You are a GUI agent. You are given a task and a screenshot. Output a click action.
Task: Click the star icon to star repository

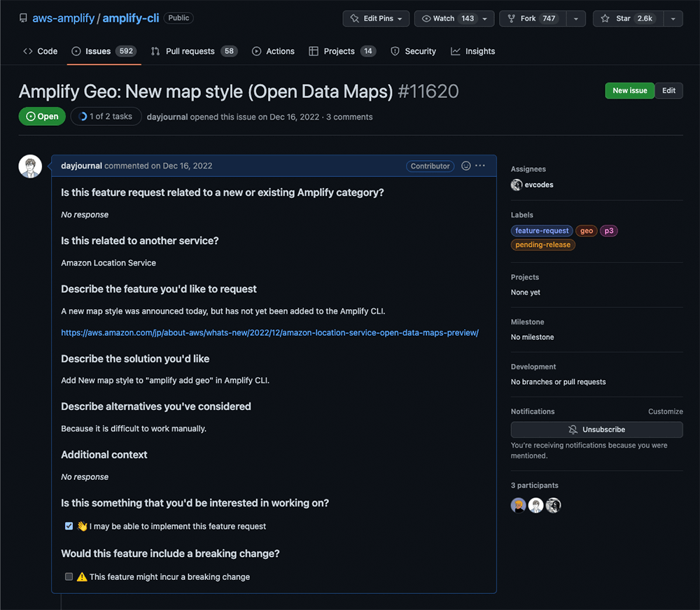tap(605, 18)
